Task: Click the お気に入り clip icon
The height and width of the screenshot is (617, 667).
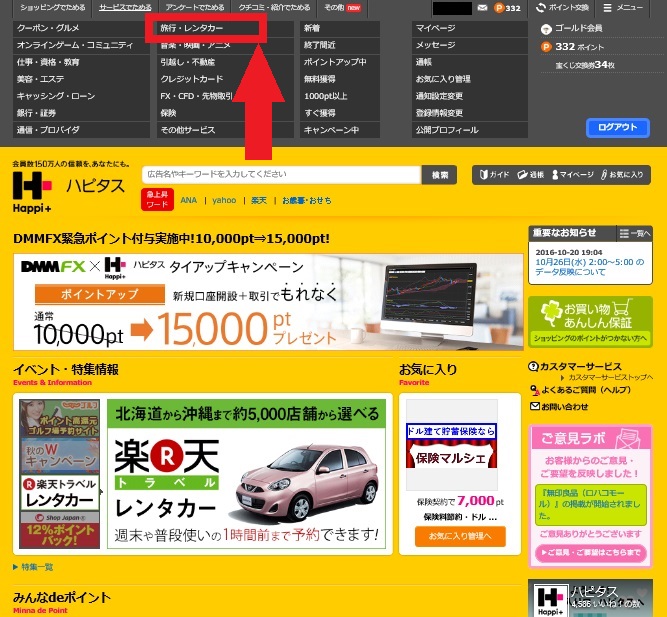Action: (622, 174)
